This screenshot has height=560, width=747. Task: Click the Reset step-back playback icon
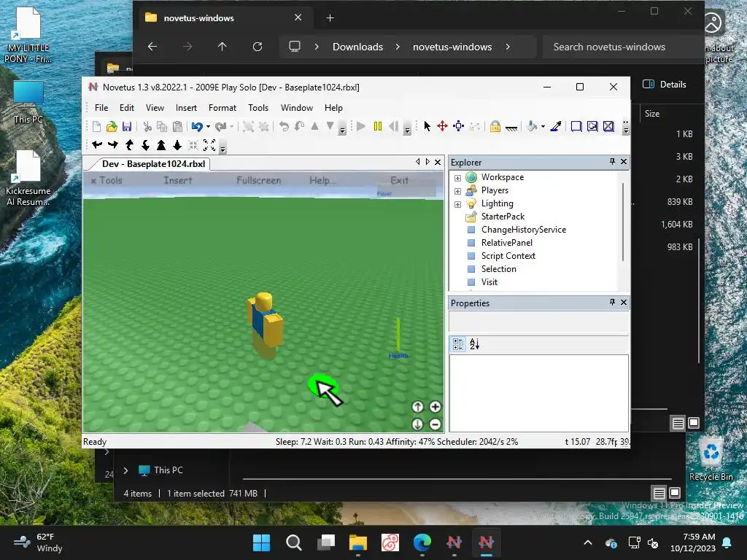tap(393, 126)
